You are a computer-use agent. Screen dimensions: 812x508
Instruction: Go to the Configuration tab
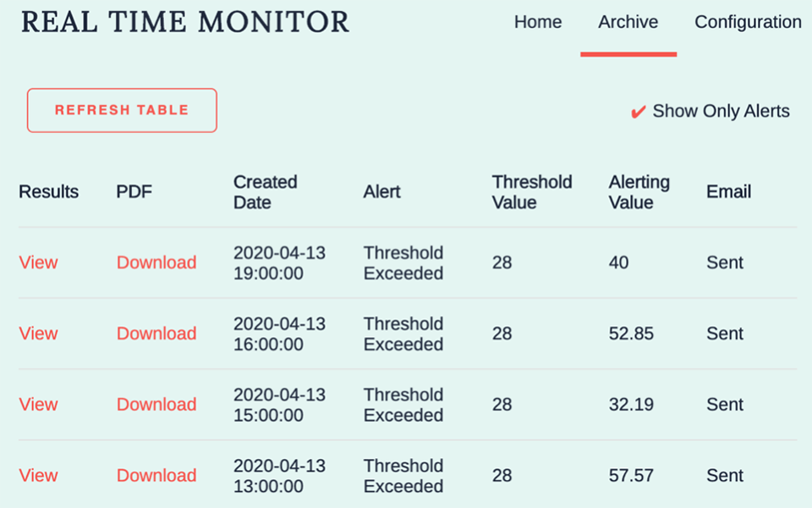point(748,22)
